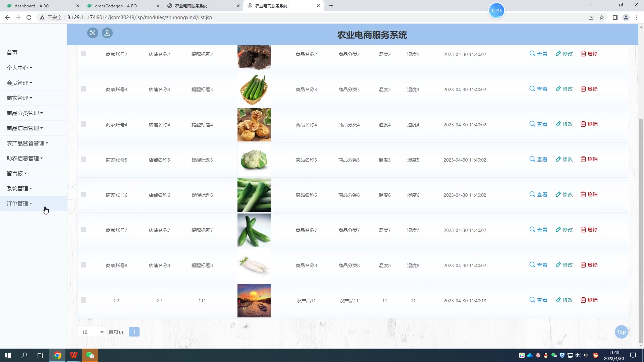Click the Top button to scroll up
The height and width of the screenshot is (362, 644).
click(621, 332)
